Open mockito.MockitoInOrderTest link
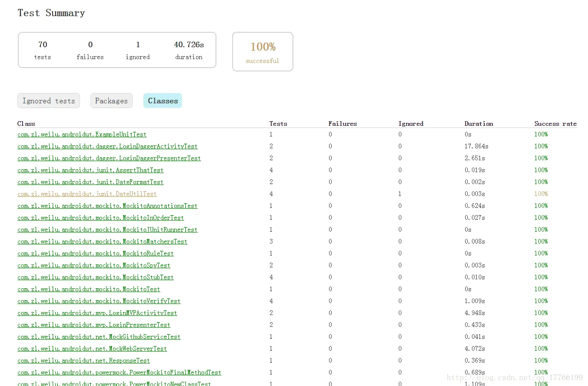This screenshot has height=386, width=588. coord(101,218)
